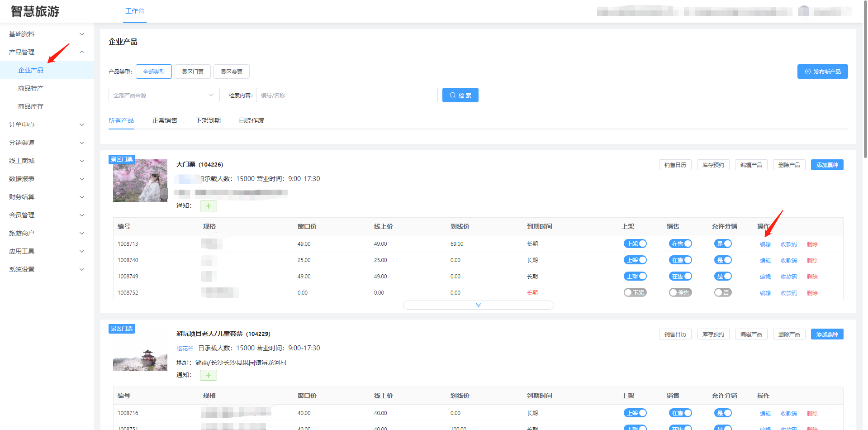Click the 发布新产品 button
The height and width of the screenshot is (430, 868).
tap(822, 72)
